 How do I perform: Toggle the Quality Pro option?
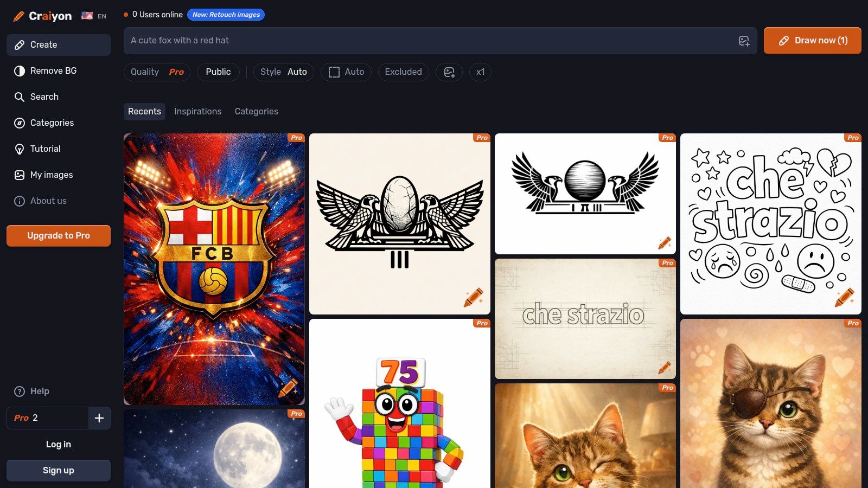coord(157,72)
